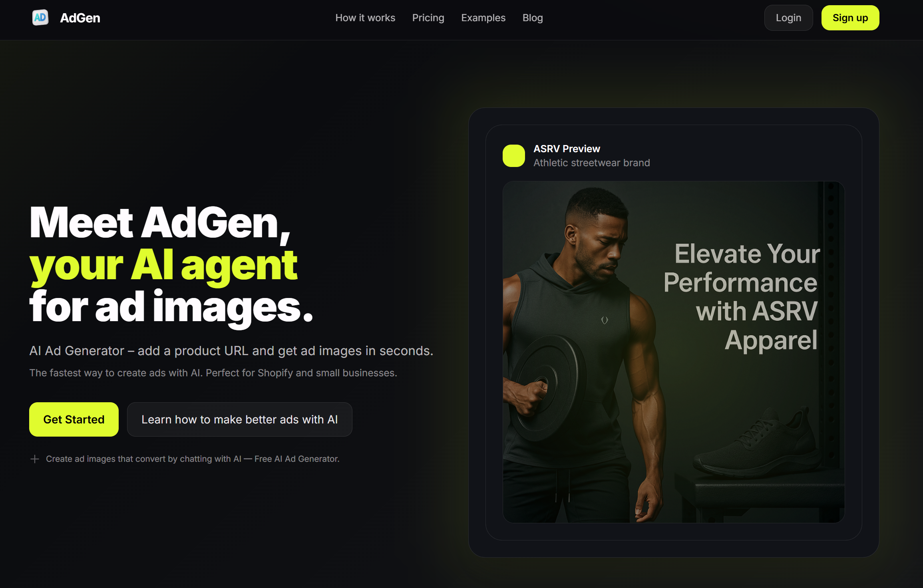Click the AI Ad Generator product URL subtitle

[231, 350]
